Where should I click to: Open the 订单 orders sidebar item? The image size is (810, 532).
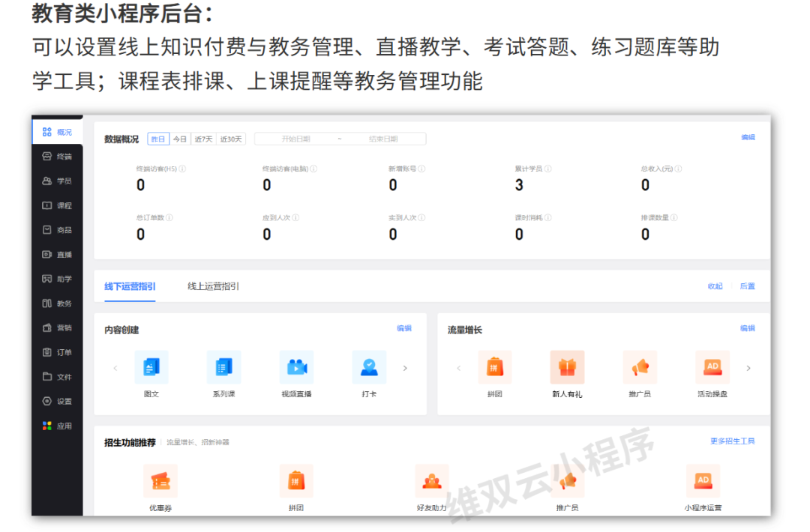(x=57, y=352)
